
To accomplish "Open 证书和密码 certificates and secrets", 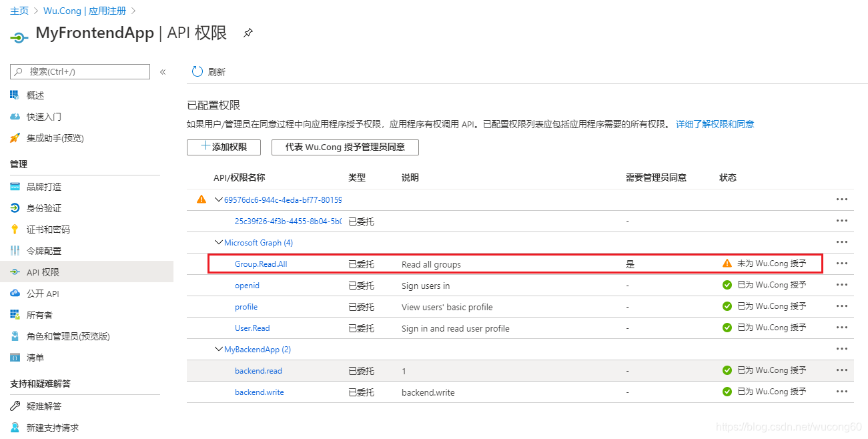I will point(48,230).
